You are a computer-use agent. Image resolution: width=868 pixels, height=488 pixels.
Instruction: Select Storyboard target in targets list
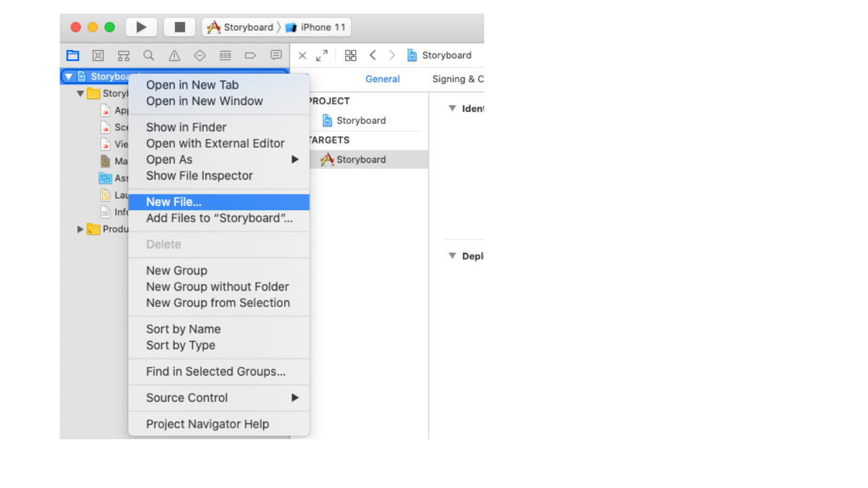361,160
